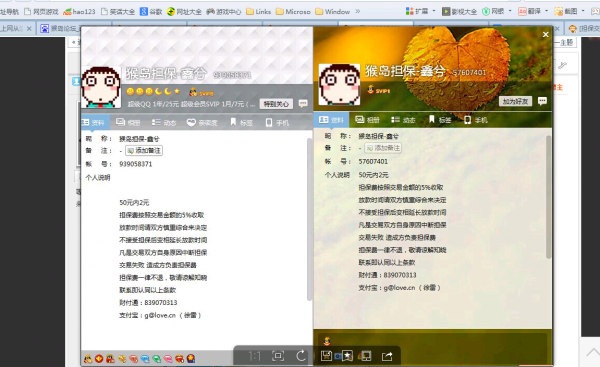Click the 特别关心 button

276,104
